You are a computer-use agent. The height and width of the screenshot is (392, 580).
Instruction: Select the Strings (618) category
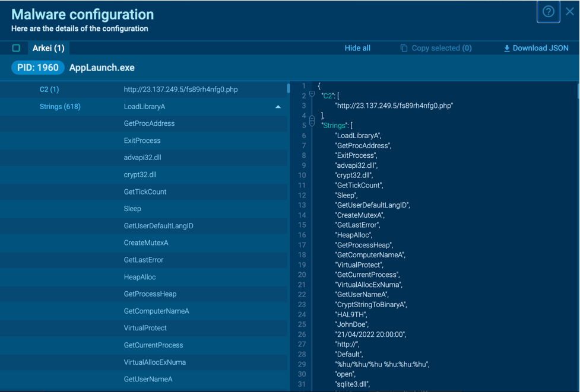(60, 107)
